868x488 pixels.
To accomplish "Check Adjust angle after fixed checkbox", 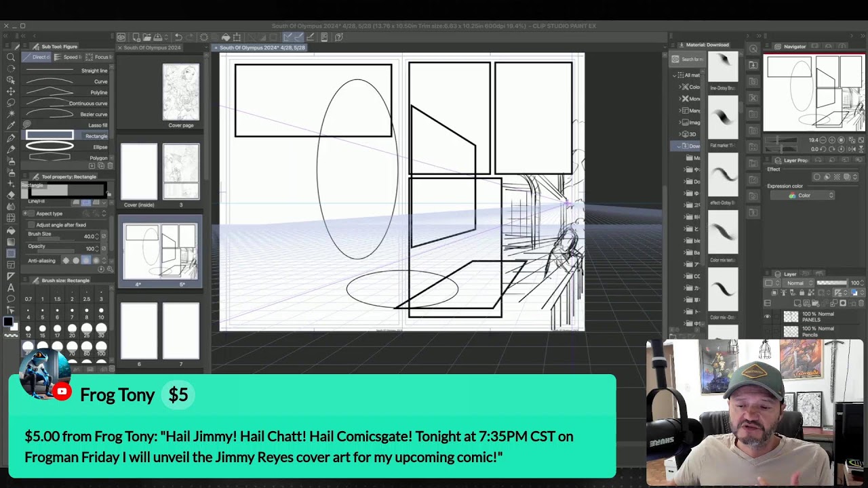I will [32, 225].
